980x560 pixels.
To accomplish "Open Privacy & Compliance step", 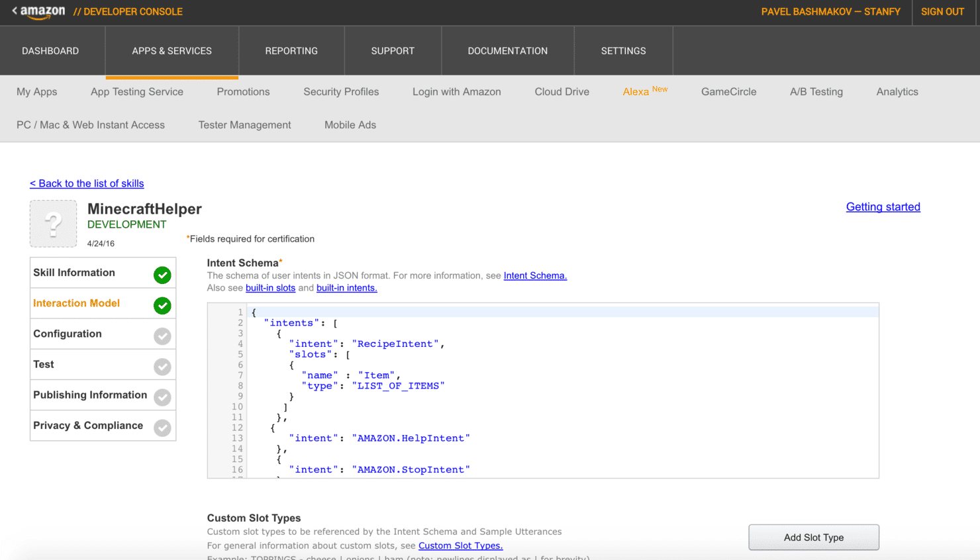I will click(103, 426).
